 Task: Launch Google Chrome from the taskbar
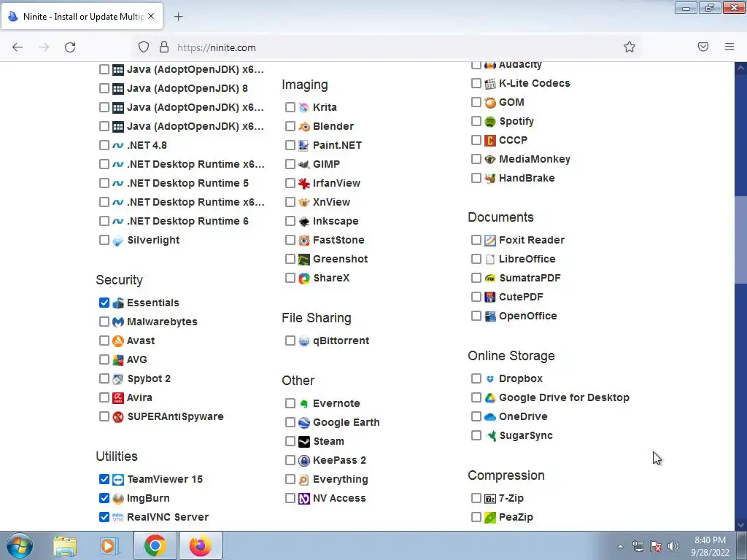(x=155, y=545)
